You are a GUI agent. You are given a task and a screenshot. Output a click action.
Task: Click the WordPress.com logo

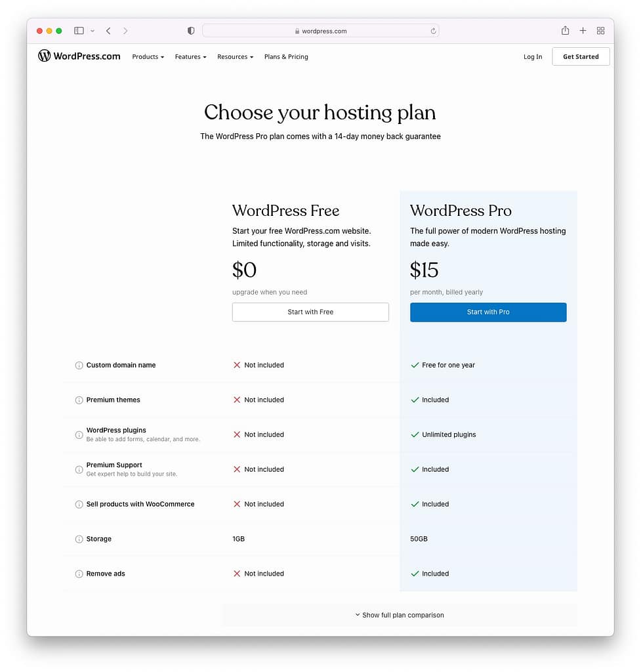pos(79,56)
